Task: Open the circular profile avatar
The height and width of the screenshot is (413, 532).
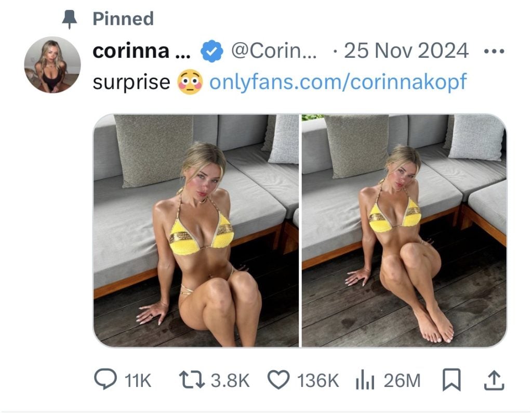Action: 52,65
